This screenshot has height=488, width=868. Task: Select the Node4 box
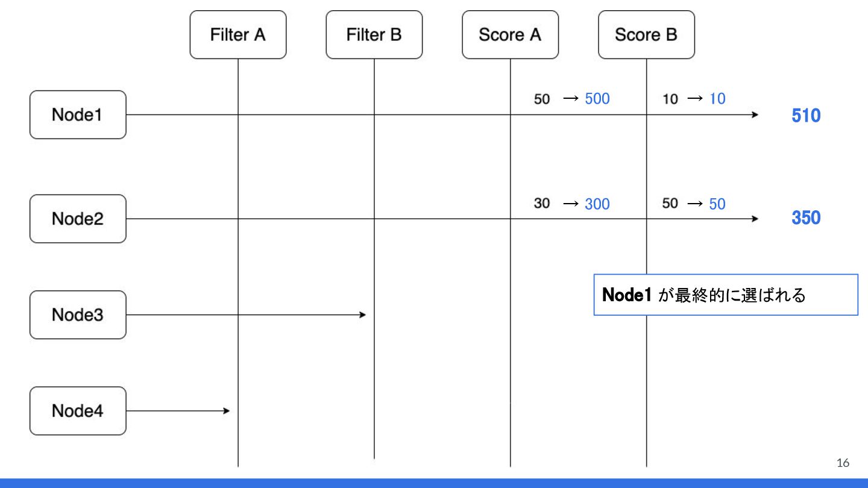pyautogui.click(x=78, y=411)
